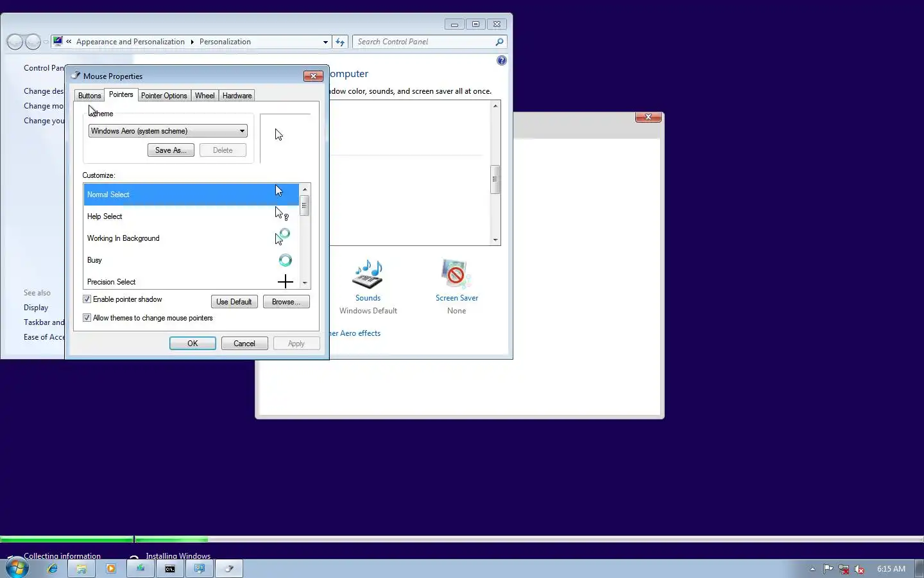
Task: Click Working In Background cursor icon
Action: (282, 236)
